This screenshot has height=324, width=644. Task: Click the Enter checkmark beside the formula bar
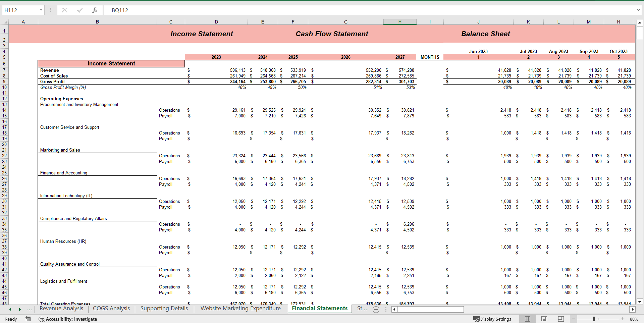[80, 10]
